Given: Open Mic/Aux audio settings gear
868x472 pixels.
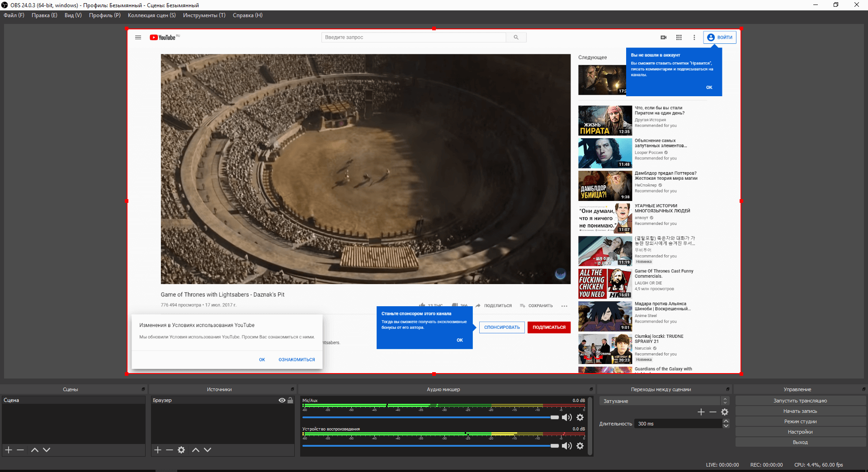Looking at the screenshot, I should [580, 417].
